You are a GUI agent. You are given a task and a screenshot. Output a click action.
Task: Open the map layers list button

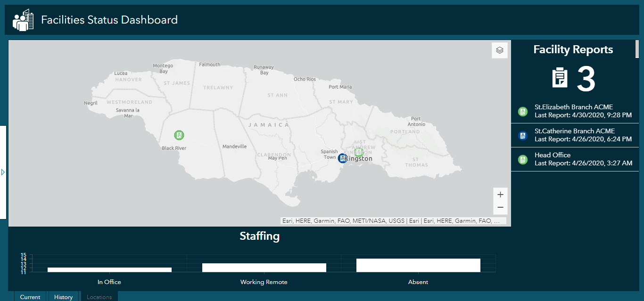point(500,50)
